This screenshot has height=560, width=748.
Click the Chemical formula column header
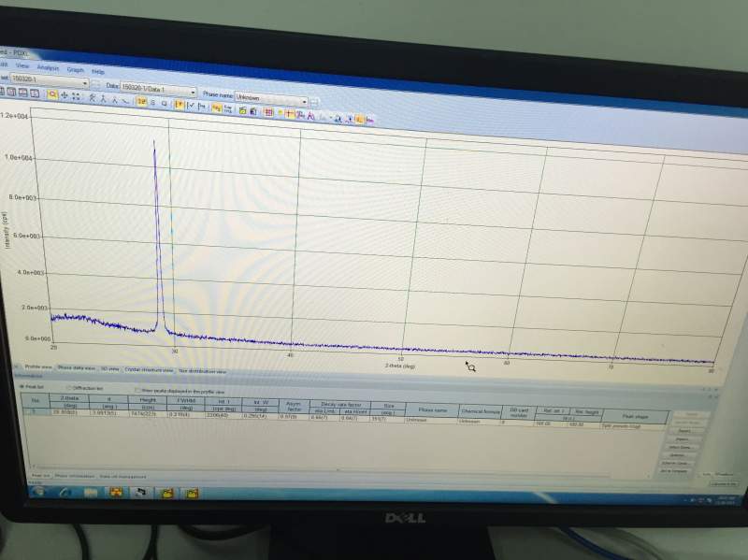(x=481, y=411)
